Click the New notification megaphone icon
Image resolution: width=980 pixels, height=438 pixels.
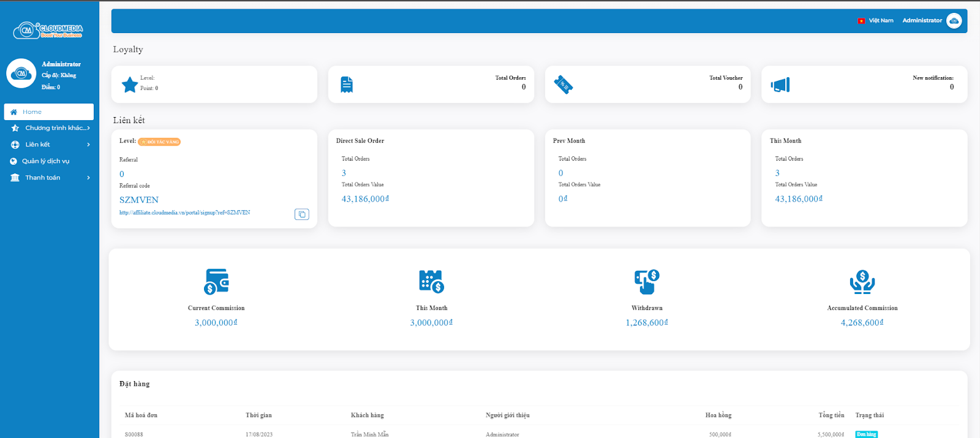[780, 85]
